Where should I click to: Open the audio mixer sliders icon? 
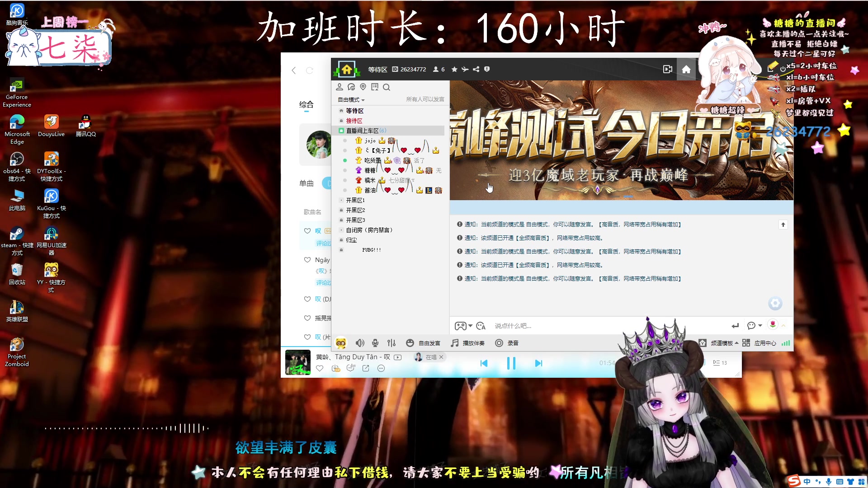(392, 343)
